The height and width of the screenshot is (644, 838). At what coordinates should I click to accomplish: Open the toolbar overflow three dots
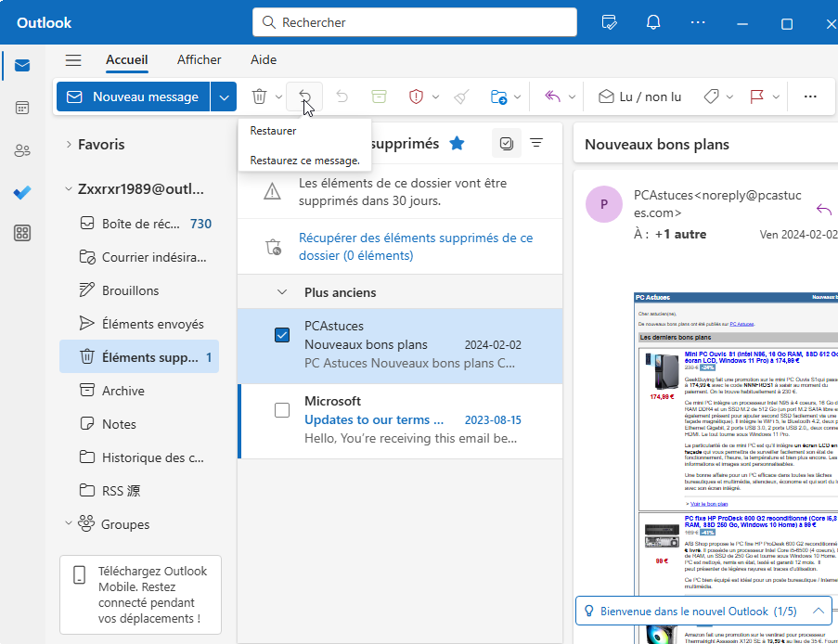click(x=810, y=97)
